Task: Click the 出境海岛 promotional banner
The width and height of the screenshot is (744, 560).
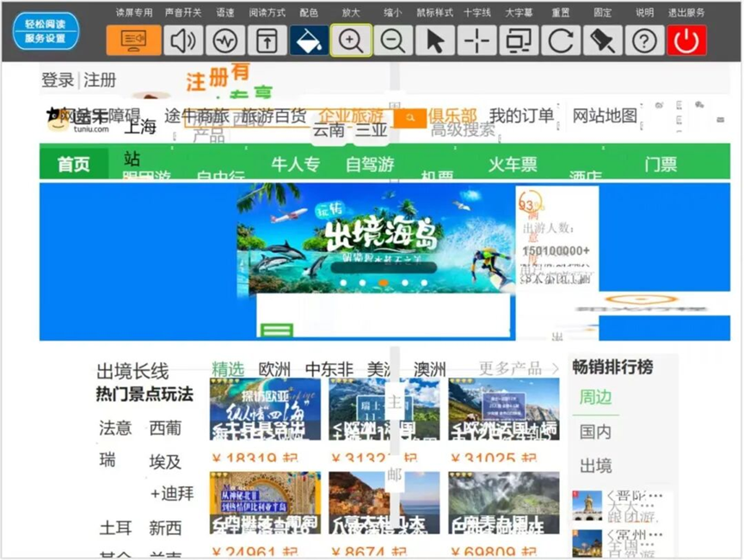Action: pos(375,237)
